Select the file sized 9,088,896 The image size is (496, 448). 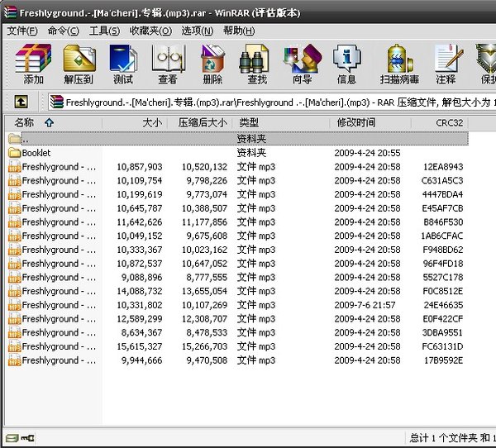236,277
